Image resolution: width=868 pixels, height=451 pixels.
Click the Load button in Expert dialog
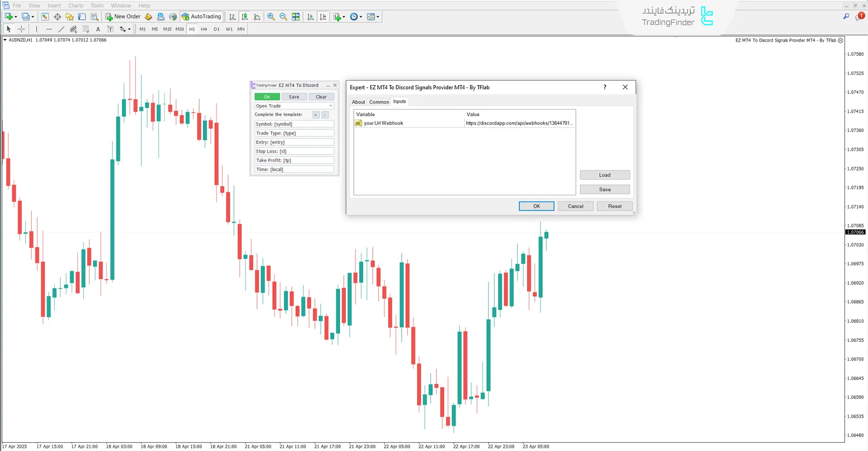604,175
